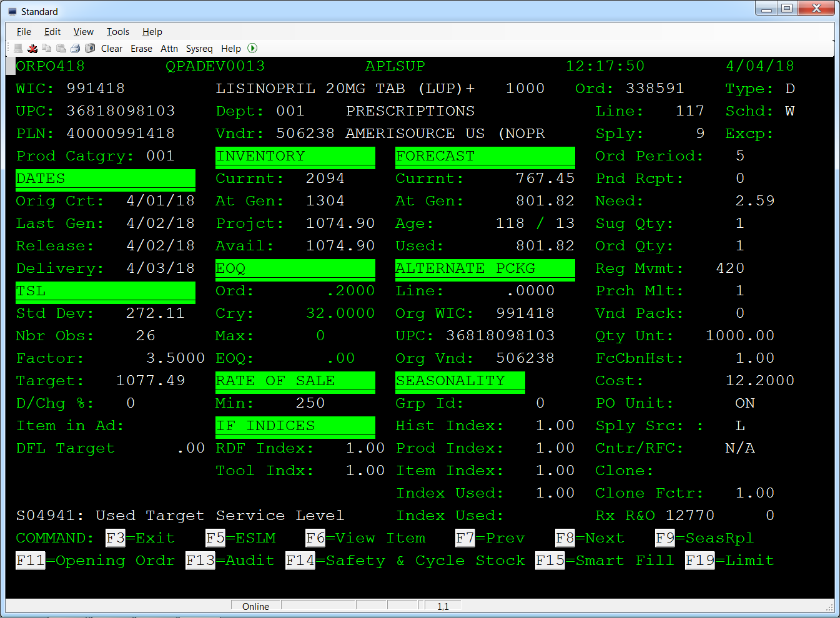Click the Online status indicator
The width and height of the screenshot is (840, 618).
(255, 606)
